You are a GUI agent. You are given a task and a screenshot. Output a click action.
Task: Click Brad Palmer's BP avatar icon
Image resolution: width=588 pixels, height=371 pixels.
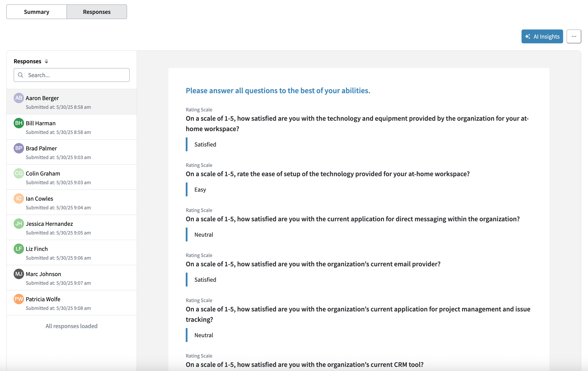point(19,148)
